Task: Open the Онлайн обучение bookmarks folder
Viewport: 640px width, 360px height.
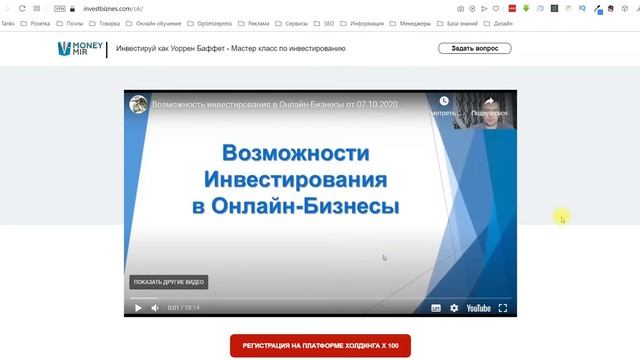Action: [x=153, y=24]
